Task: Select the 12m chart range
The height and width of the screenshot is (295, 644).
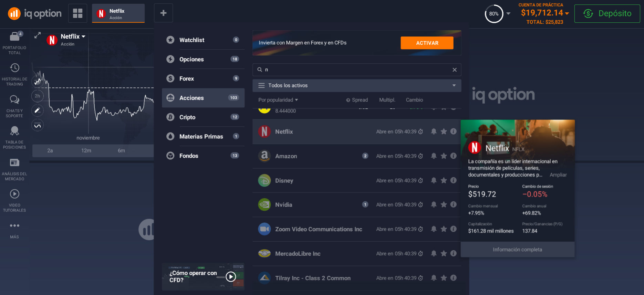Action: (86, 151)
